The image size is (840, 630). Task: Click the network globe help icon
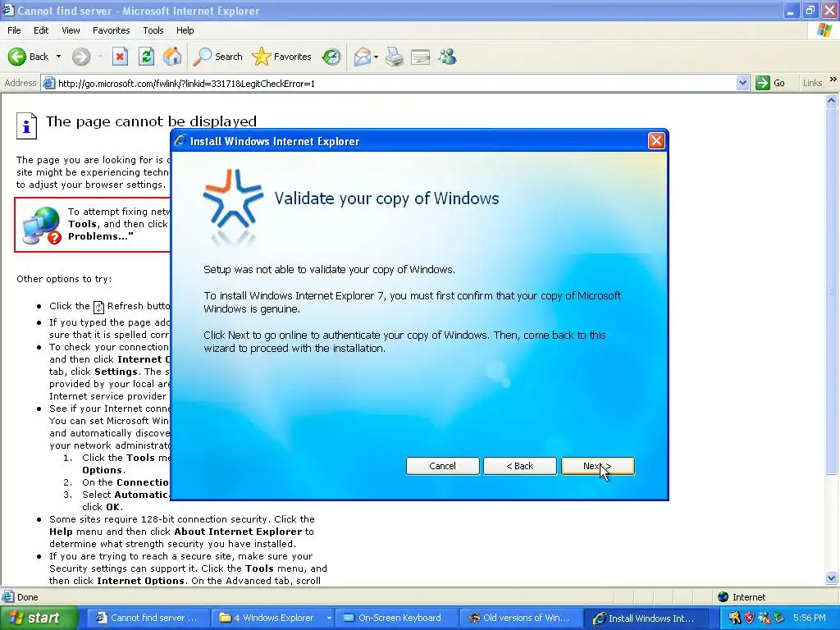pos(42,226)
